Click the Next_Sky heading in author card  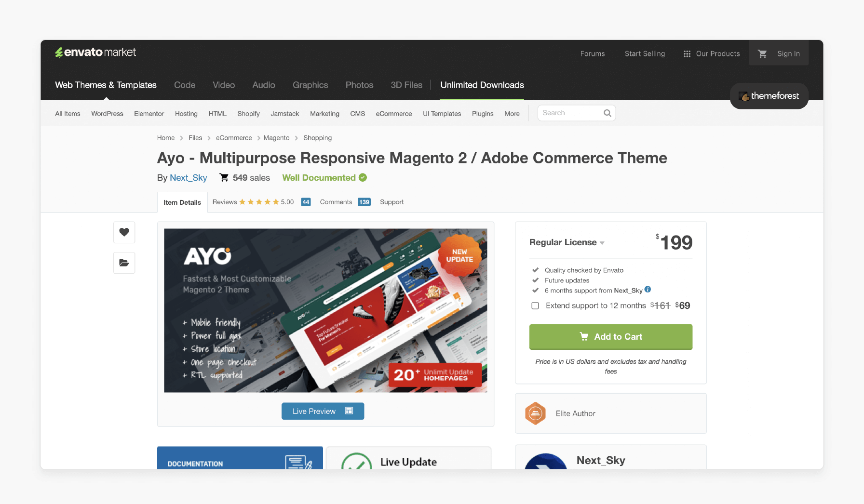pyautogui.click(x=601, y=460)
